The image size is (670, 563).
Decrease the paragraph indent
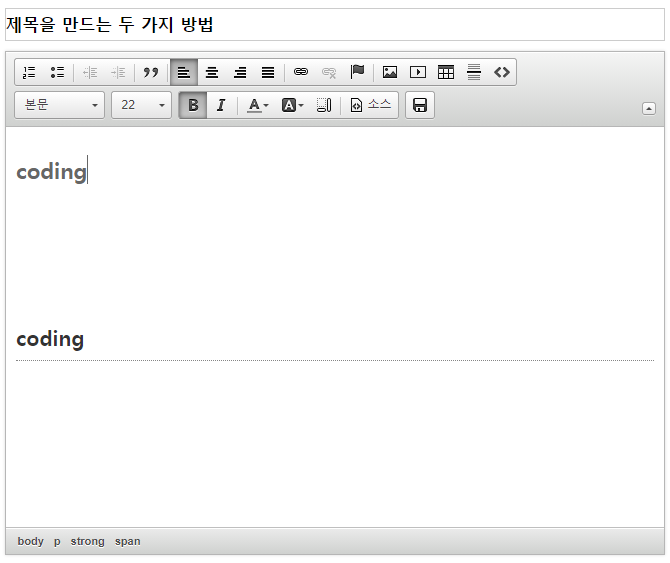click(90, 72)
